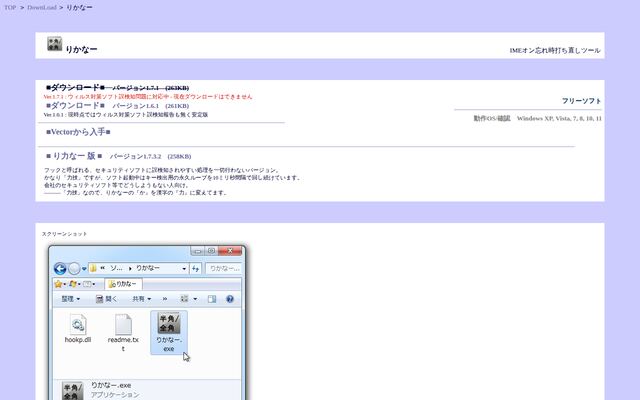Viewport: 640px width, 400px height.
Task: Go to TOP via breadcrumb link
Action: [x=10, y=7]
